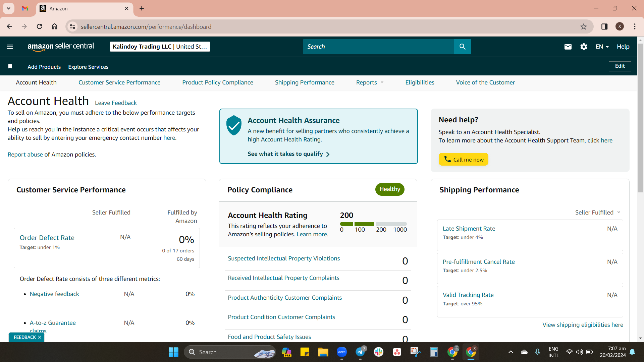Select the Account Health tab
Viewport: 644px width, 362px height.
coord(36,82)
